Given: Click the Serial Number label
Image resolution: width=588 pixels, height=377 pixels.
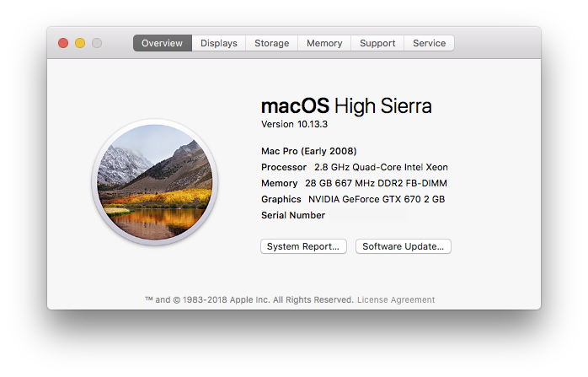Looking at the screenshot, I should (x=293, y=215).
